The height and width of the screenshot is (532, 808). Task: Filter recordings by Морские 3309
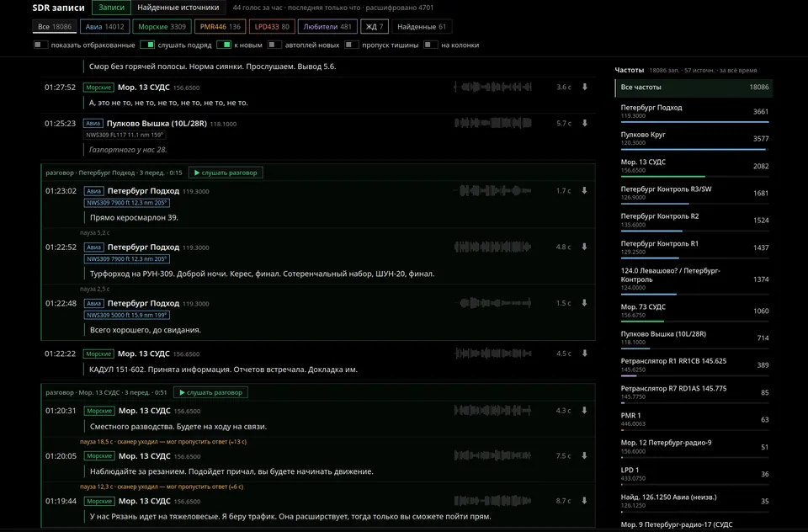(x=162, y=27)
